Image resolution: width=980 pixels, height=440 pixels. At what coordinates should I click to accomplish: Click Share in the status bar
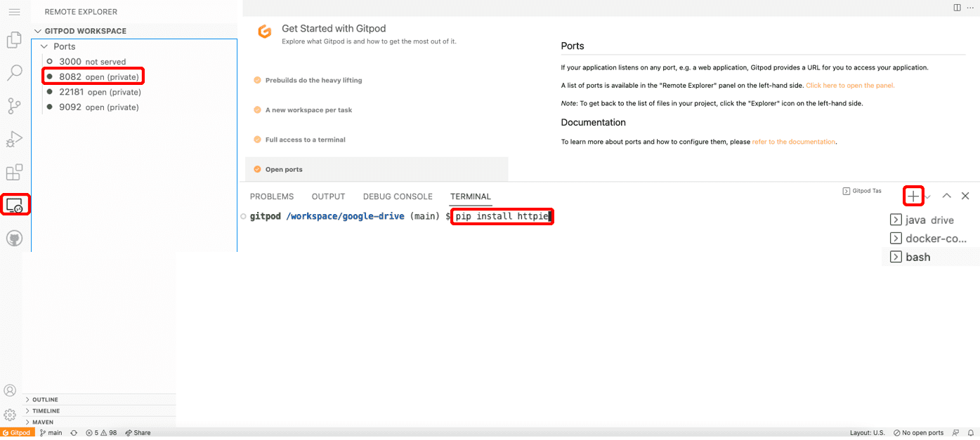pyautogui.click(x=138, y=433)
